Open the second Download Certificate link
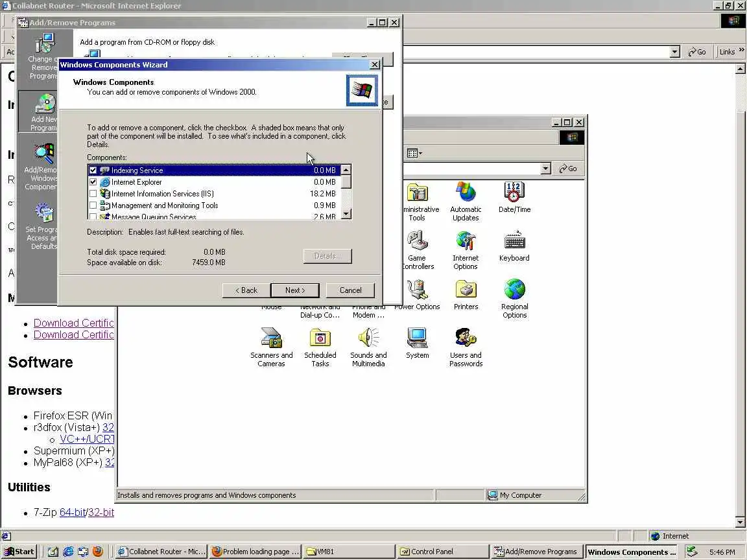This screenshot has width=747, height=560. pyautogui.click(x=74, y=334)
